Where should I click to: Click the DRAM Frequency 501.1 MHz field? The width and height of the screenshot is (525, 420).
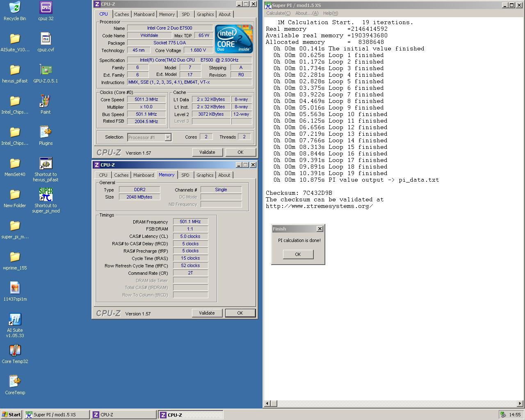click(x=190, y=221)
